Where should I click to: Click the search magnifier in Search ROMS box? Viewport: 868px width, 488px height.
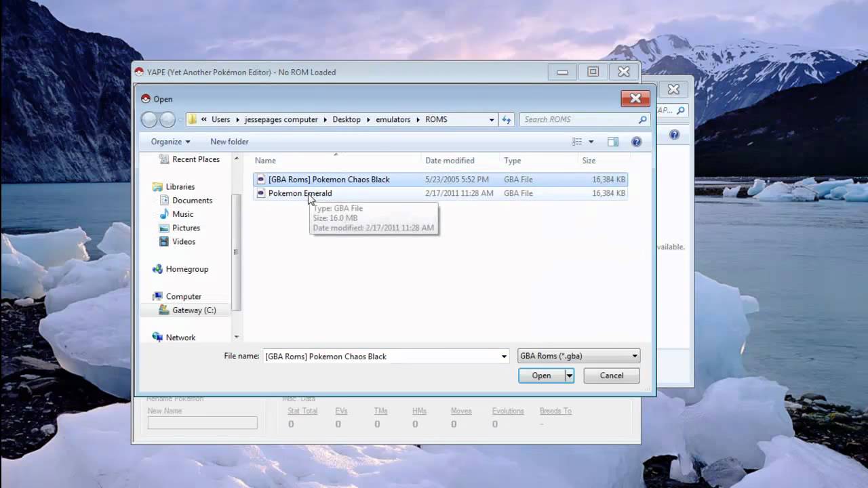[x=642, y=119]
